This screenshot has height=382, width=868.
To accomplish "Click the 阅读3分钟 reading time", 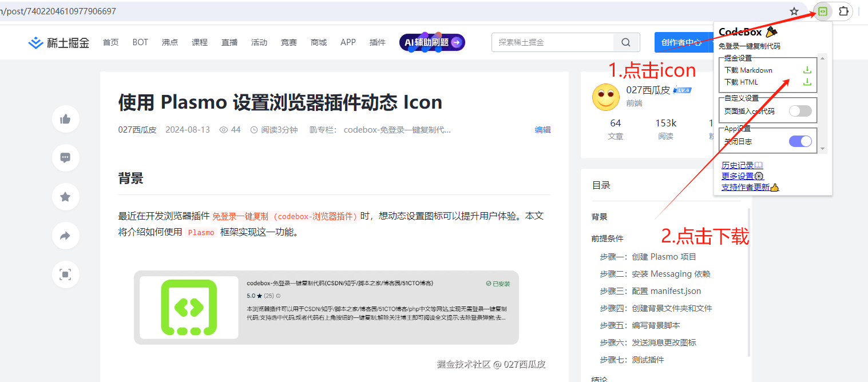I will (x=274, y=130).
